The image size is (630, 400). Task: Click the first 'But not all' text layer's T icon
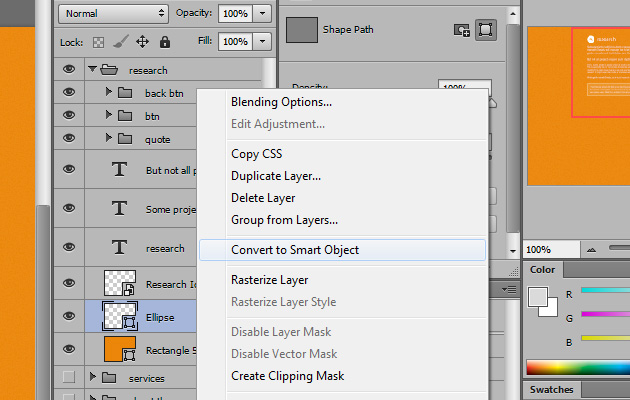tap(120, 170)
